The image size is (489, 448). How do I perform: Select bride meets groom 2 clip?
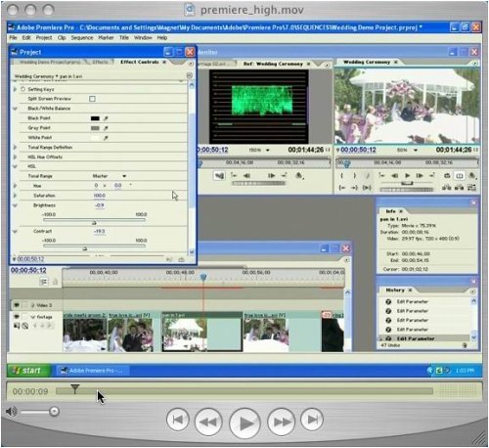point(85,332)
